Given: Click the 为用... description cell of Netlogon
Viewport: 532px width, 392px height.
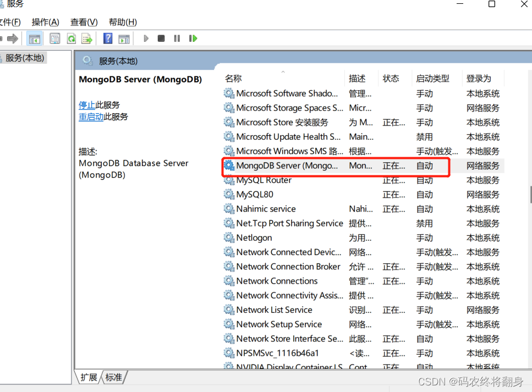Looking at the screenshot, I should pyautogui.click(x=360, y=238).
